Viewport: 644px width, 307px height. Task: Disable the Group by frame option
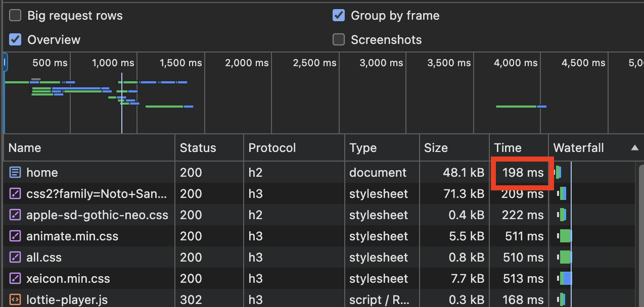(x=339, y=16)
